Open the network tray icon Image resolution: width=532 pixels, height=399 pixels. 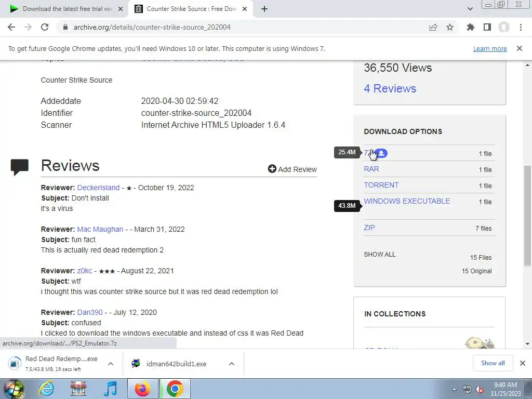467,390
